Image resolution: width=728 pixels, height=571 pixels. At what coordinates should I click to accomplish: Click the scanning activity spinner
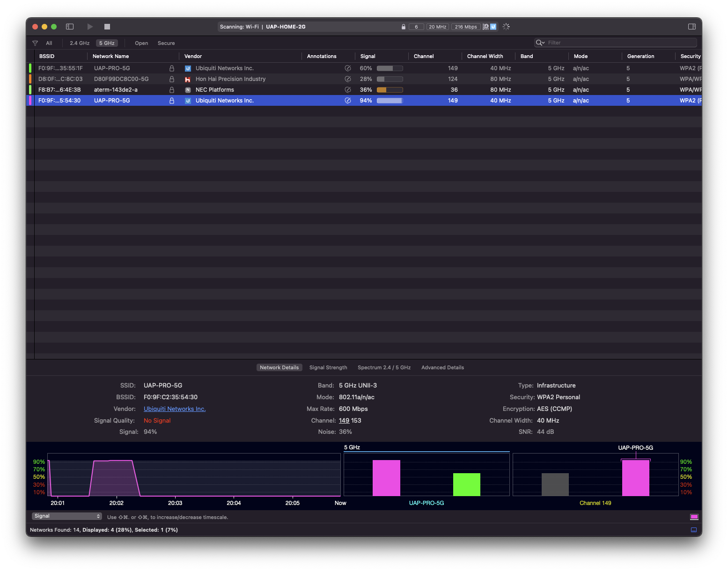[506, 27]
